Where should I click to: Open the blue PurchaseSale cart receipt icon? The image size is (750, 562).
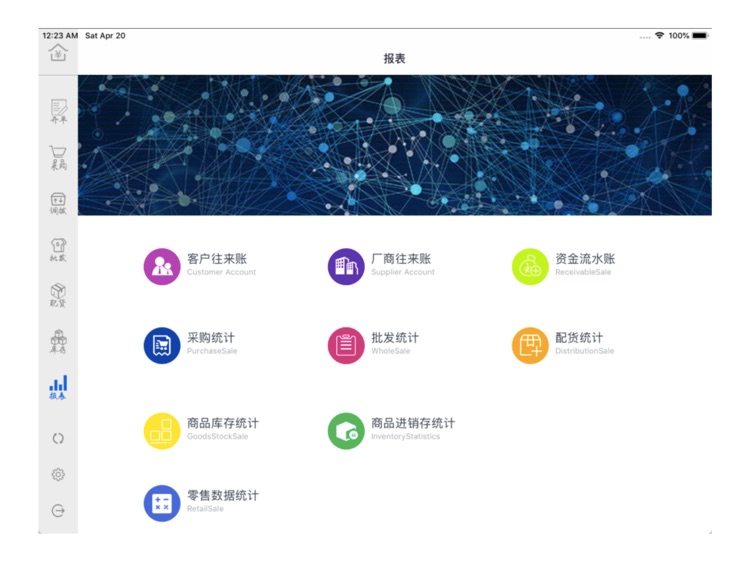coord(162,345)
